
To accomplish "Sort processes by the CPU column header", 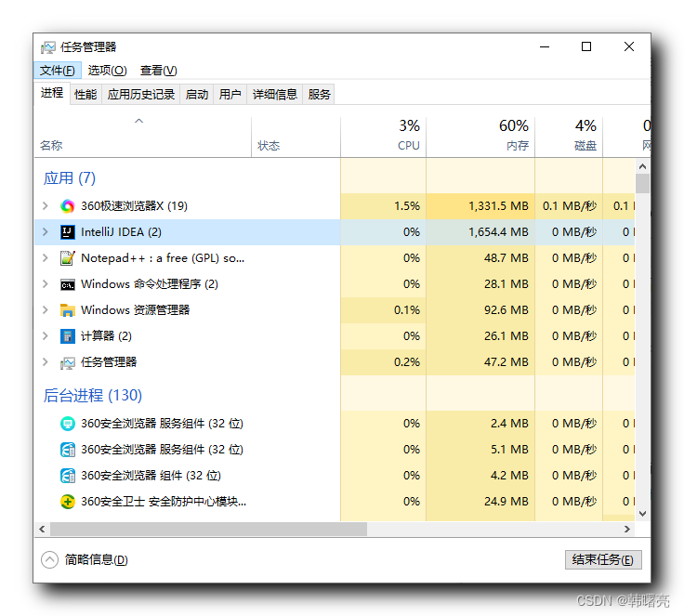I will click(x=383, y=137).
